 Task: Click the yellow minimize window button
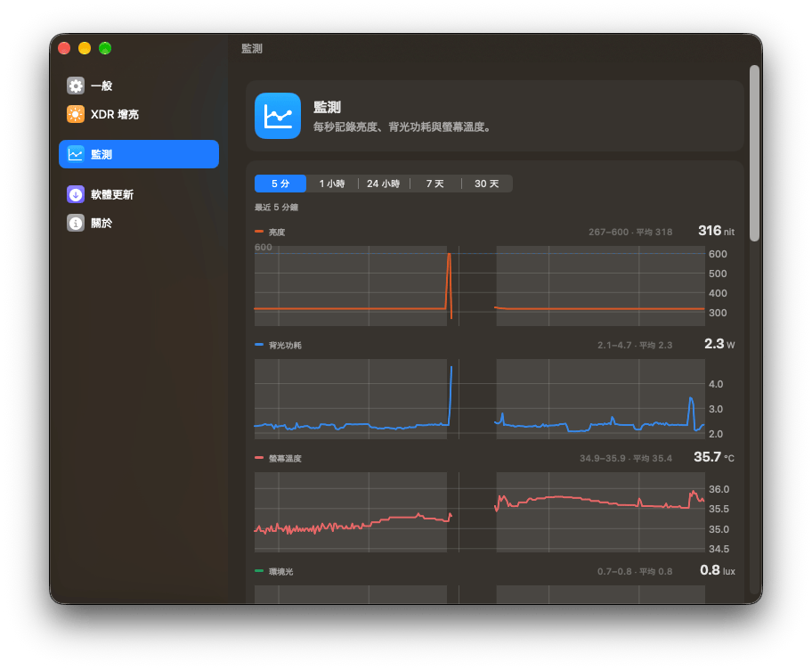coord(85,48)
